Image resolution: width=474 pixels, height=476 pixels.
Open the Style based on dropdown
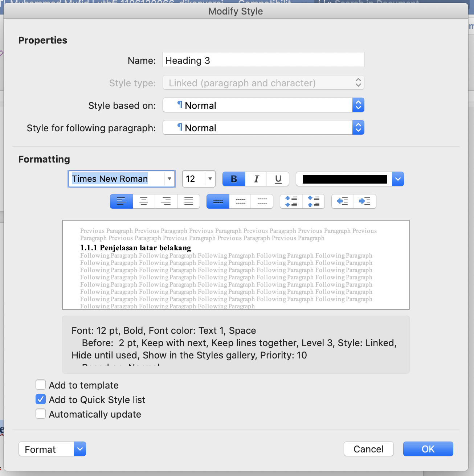(x=358, y=105)
